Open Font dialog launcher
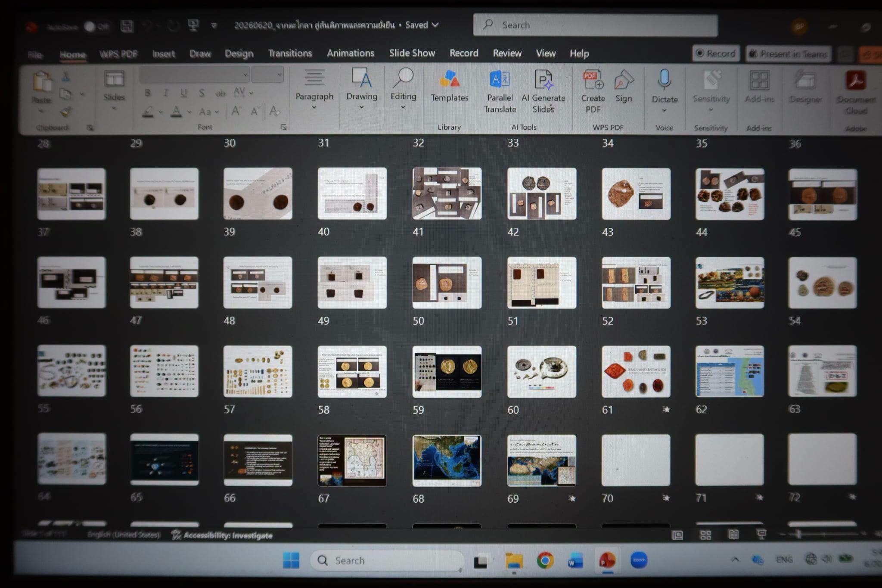Screen dimensions: 882x588 pos(283,127)
